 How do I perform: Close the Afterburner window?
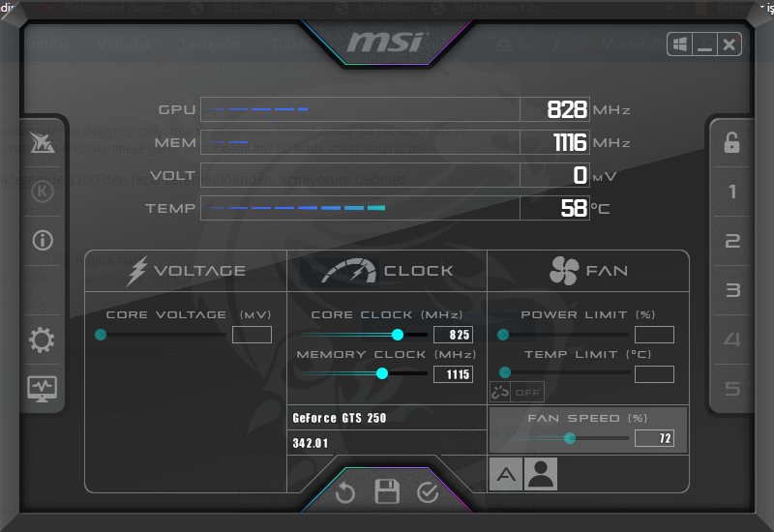(x=729, y=44)
